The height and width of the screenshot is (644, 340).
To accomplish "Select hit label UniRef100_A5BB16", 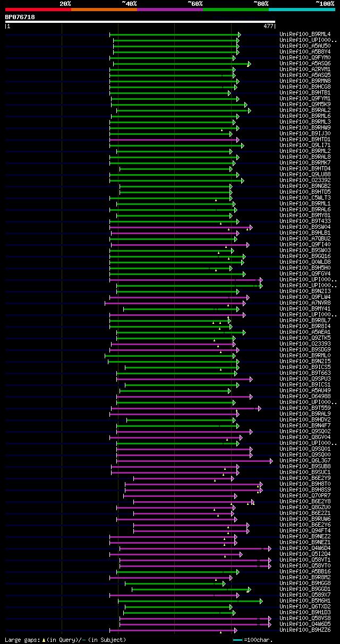I will pyautogui.click(x=305, y=572).
